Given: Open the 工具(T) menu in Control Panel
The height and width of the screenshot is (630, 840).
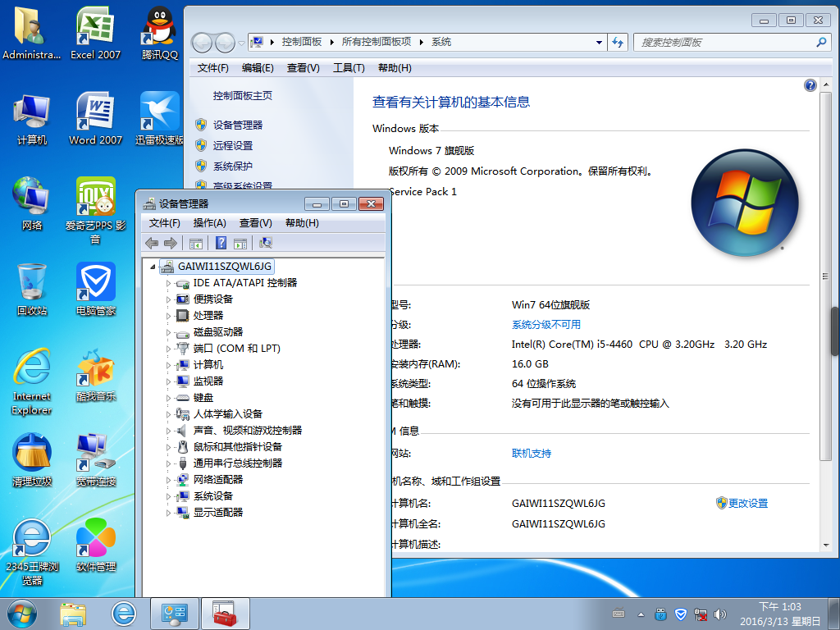Looking at the screenshot, I should (x=349, y=68).
